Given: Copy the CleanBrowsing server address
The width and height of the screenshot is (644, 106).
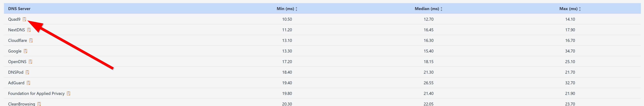Looking at the screenshot, I should click(x=39, y=104).
